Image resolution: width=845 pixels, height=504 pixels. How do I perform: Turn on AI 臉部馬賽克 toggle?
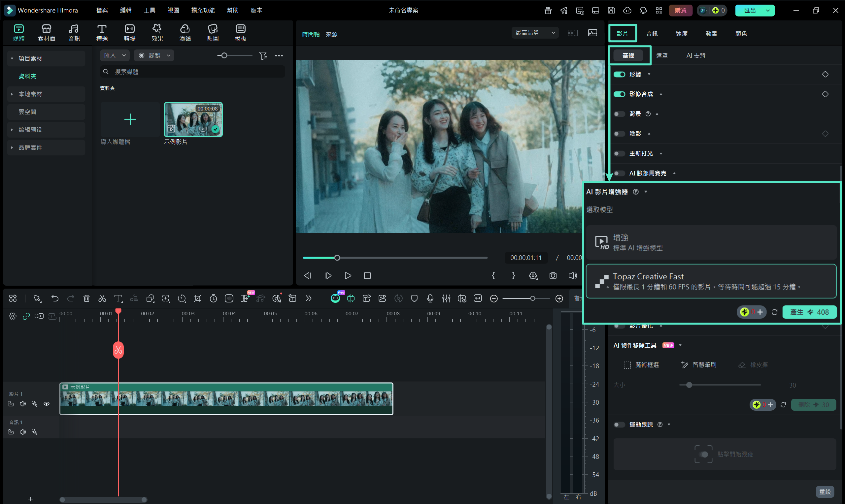pyautogui.click(x=619, y=173)
